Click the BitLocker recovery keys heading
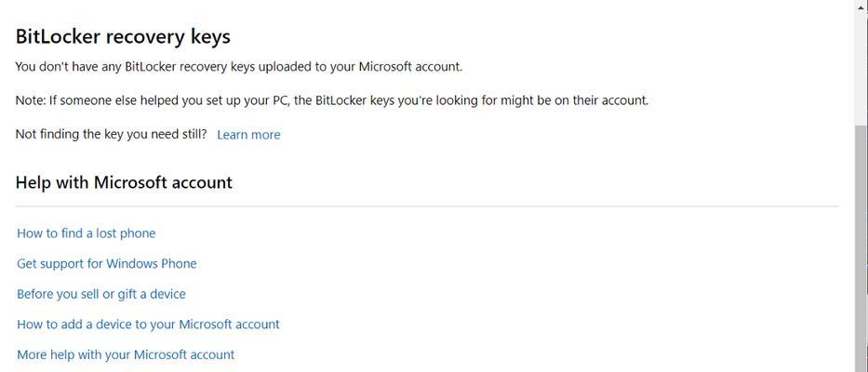This screenshot has width=868, height=372. coord(123,37)
